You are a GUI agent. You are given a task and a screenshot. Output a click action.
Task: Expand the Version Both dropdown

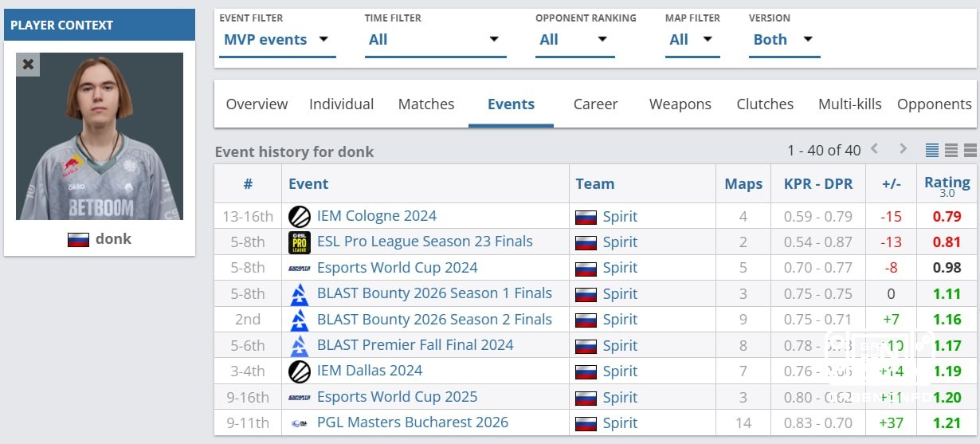pos(784,40)
